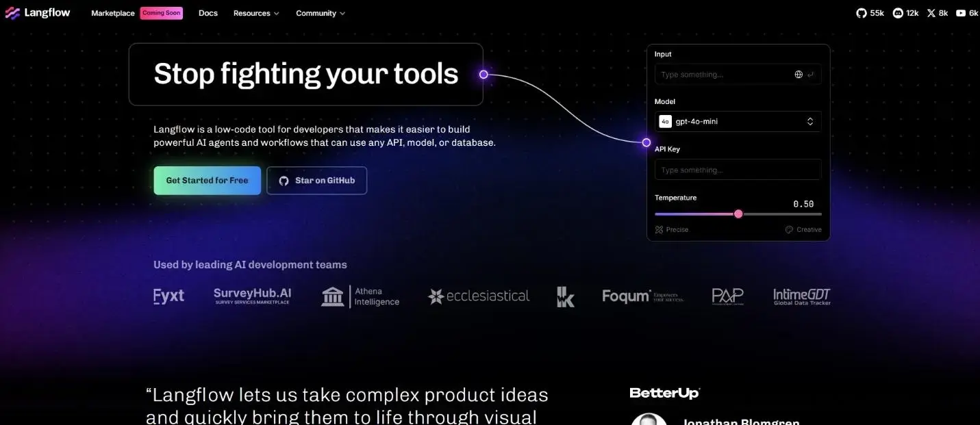980x425 pixels.
Task: Expand the Community menu
Action: pyautogui.click(x=321, y=13)
